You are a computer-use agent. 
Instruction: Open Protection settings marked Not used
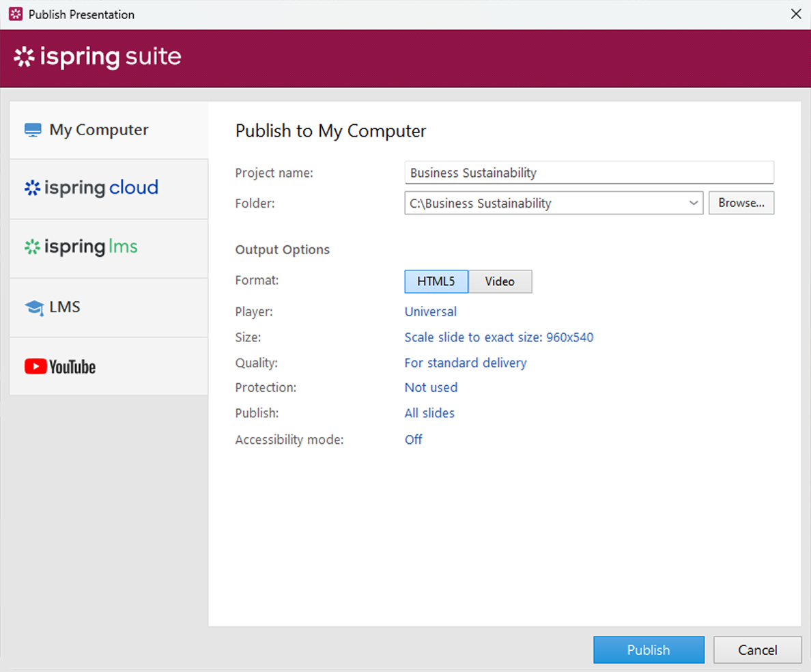click(x=431, y=387)
